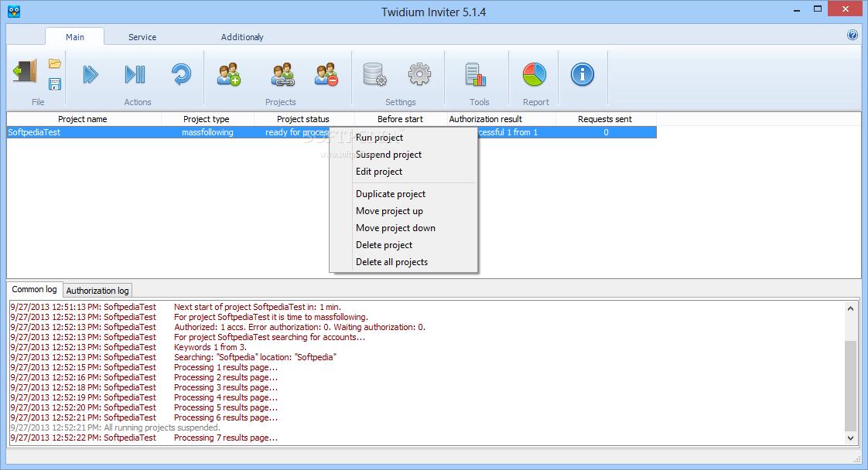868x470 pixels.
Task: Open the gear settings icon
Action: [419, 74]
